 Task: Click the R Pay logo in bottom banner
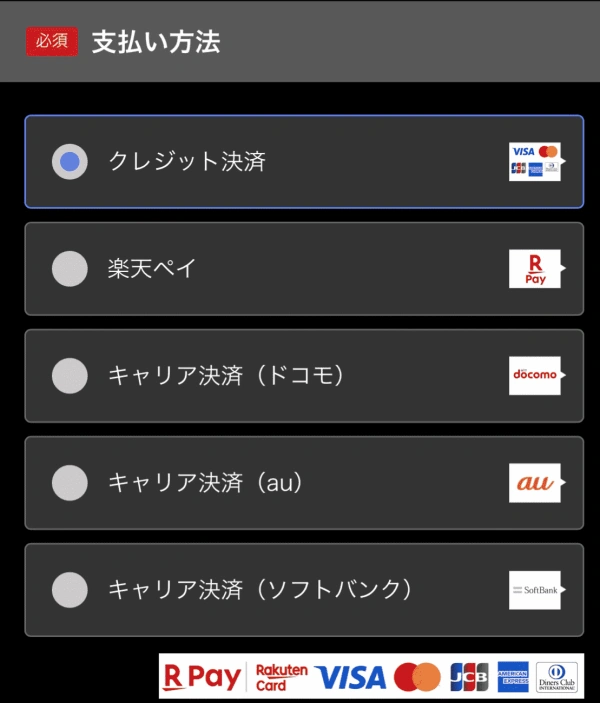(202, 677)
